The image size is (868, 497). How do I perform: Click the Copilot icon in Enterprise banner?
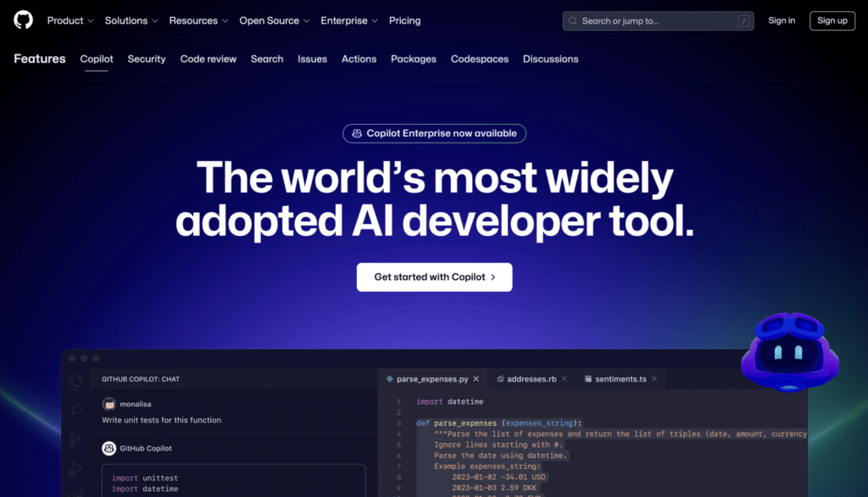pyautogui.click(x=357, y=133)
